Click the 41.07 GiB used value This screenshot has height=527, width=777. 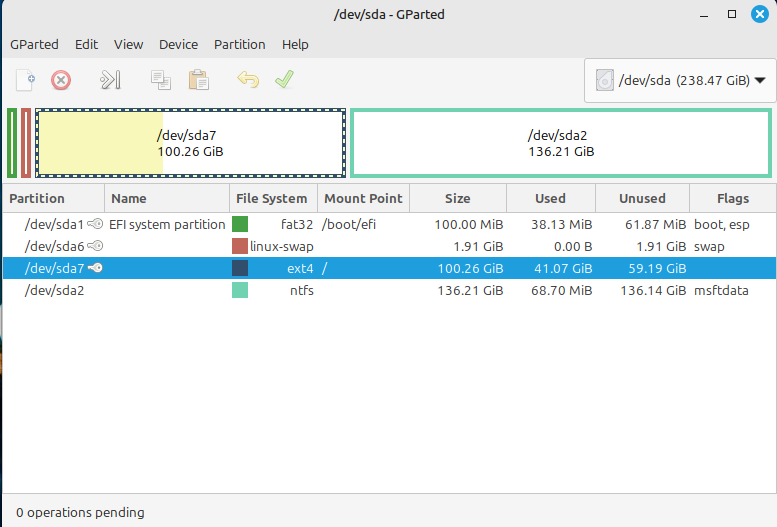point(563,268)
